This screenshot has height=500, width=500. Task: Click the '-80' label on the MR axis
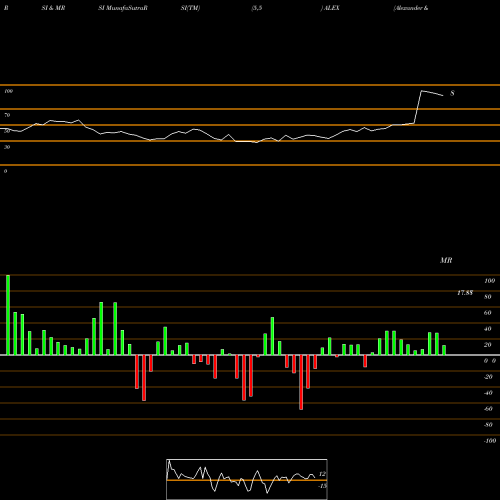488,425
